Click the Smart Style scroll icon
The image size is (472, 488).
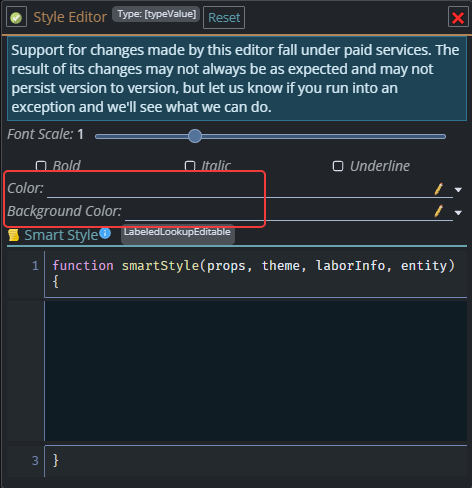[14, 235]
